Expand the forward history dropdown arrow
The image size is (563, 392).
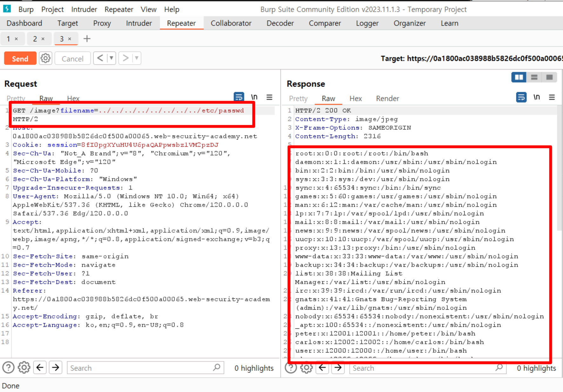[137, 58]
